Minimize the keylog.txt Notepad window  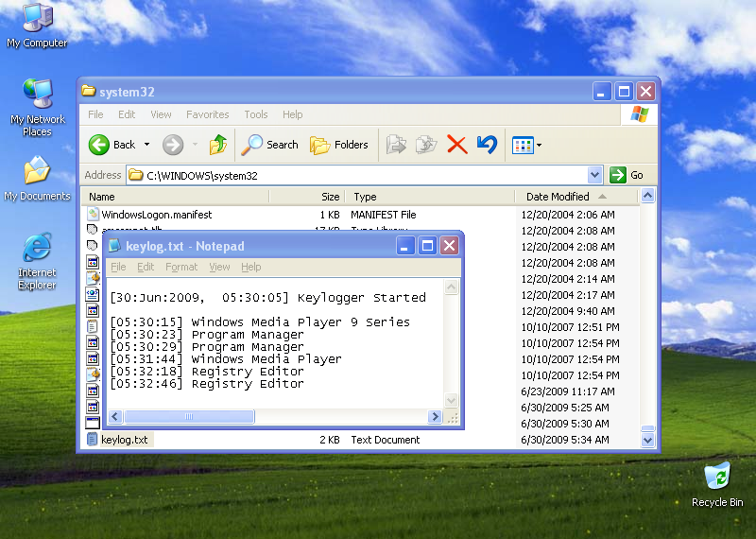tap(405, 246)
